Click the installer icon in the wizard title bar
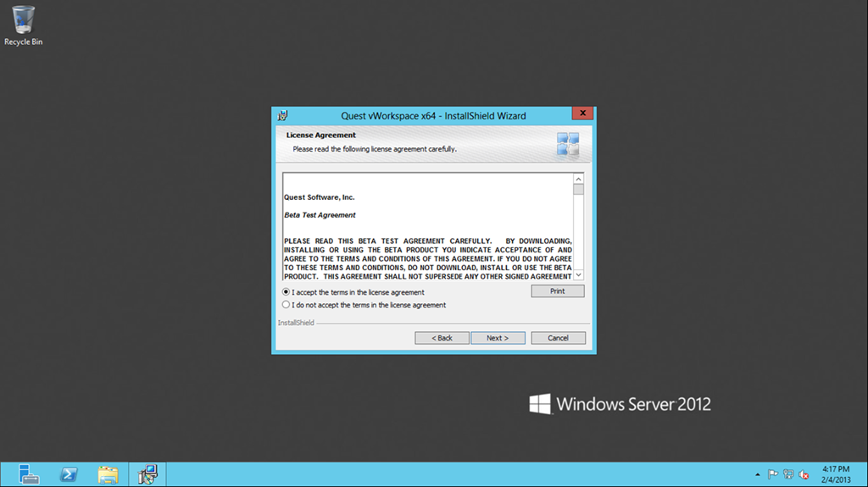The height and width of the screenshot is (487, 868). point(283,116)
